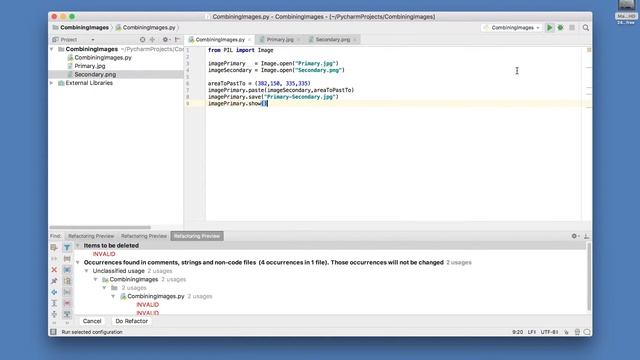The image size is (640, 360).
Task: Toggle the group-by-module icon below filter
Action: pos(67,259)
